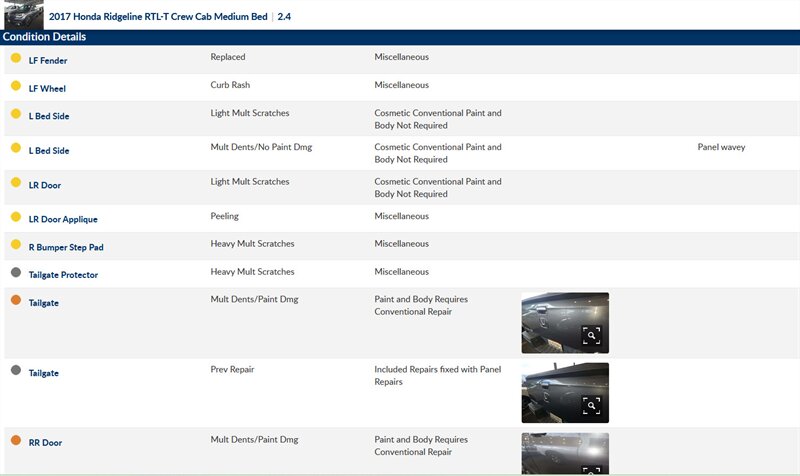
Task: Click the yellow status dot beside LF Fender
Action: (16, 59)
